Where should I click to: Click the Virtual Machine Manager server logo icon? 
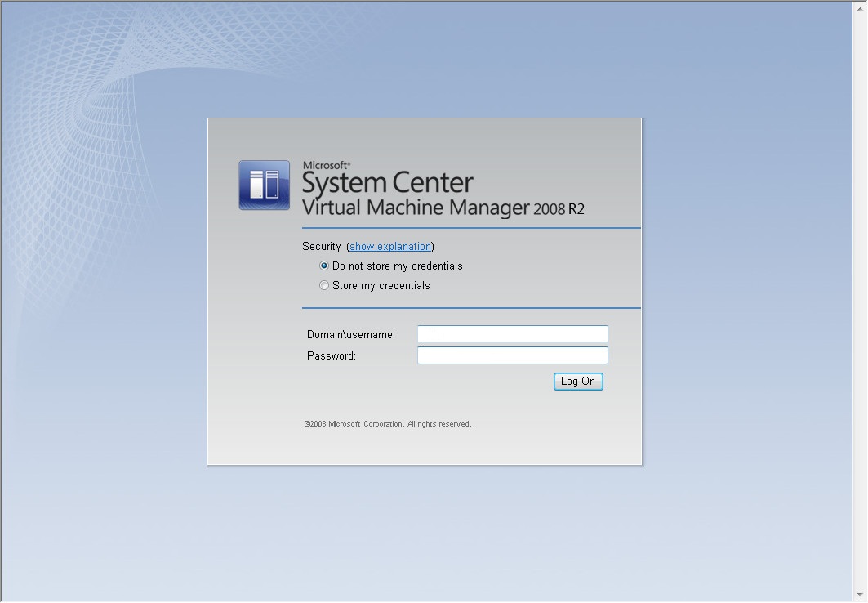(264, 185)
